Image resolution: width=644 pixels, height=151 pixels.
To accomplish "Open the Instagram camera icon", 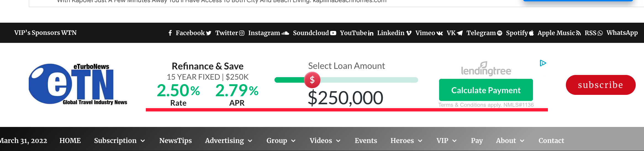I will (242, 33).
